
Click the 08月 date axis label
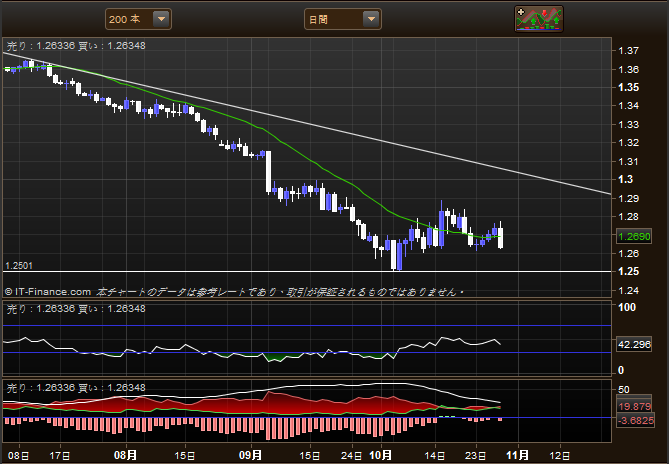click(x=125, y=455)
